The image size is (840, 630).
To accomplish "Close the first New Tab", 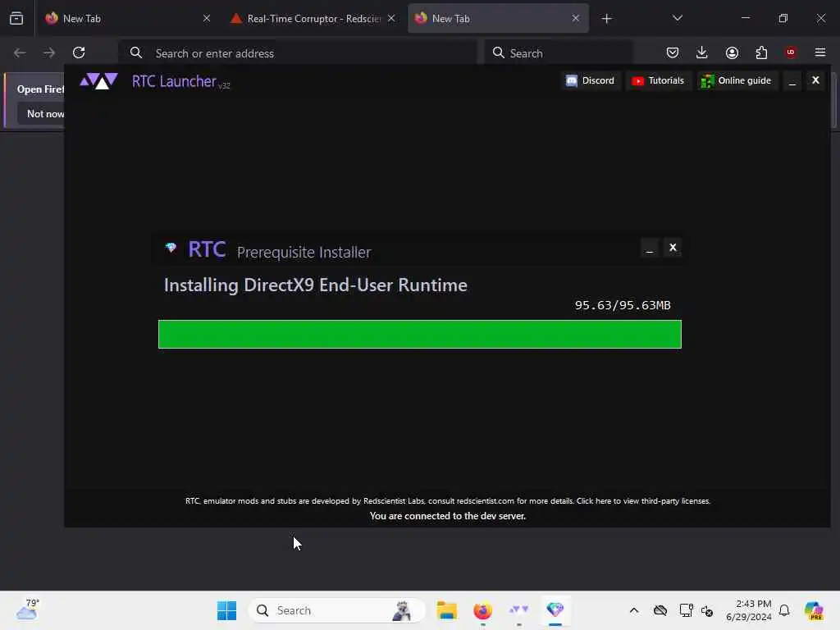I will point(207,18).
